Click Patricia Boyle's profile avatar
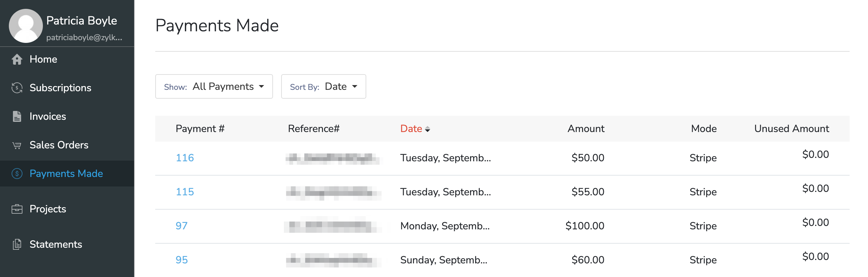The width and height of the screenshot is (868, 277). tap(26, 26)
